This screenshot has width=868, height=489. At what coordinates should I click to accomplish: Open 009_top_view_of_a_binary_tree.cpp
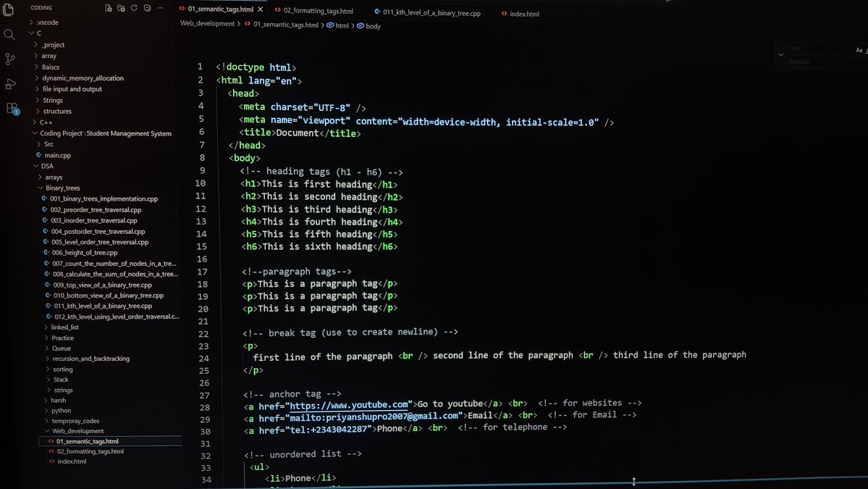coord(98,285)
